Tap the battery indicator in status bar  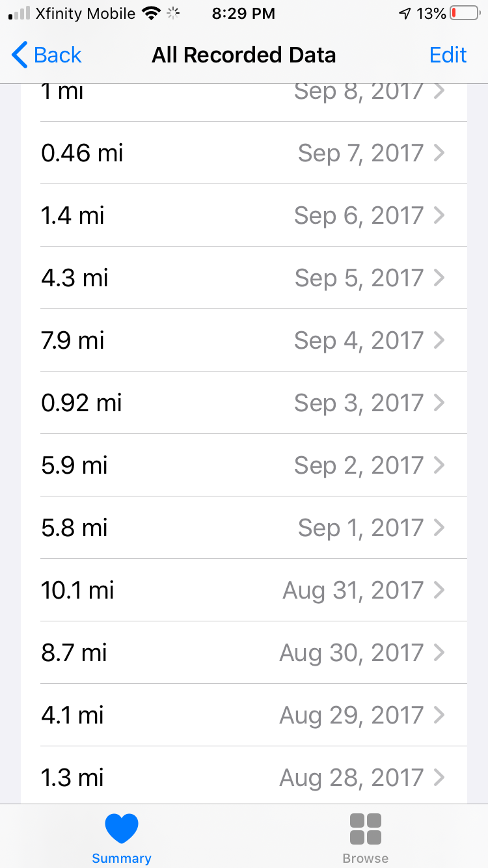[x=465, y=13]
